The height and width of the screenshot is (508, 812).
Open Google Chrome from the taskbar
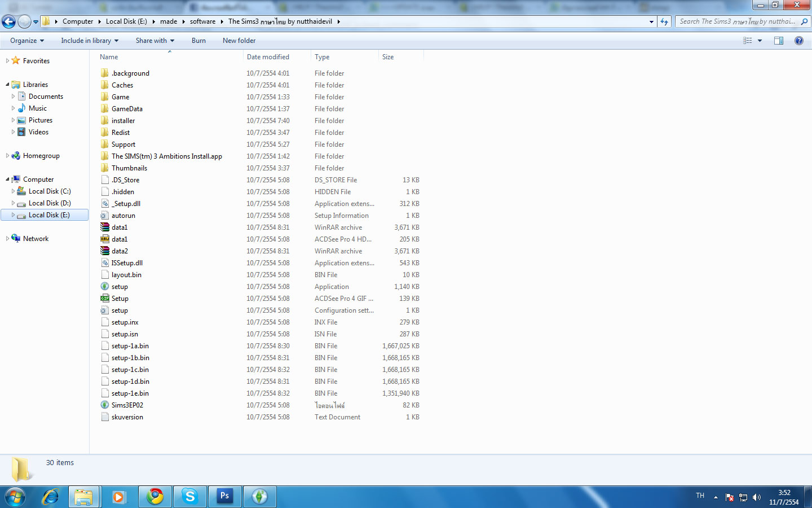[x=155, y=497]
